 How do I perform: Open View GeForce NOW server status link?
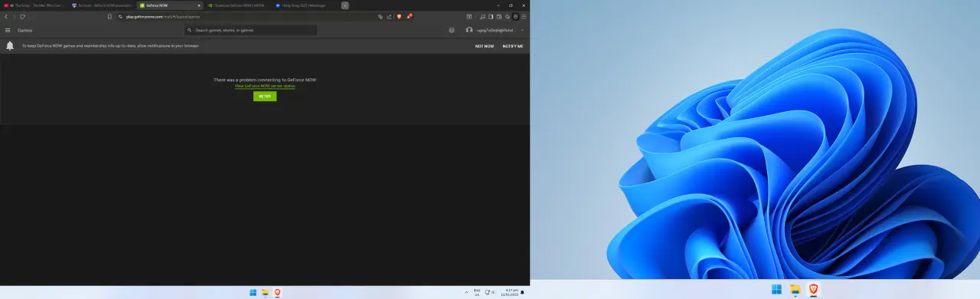[x=265, y=86]
